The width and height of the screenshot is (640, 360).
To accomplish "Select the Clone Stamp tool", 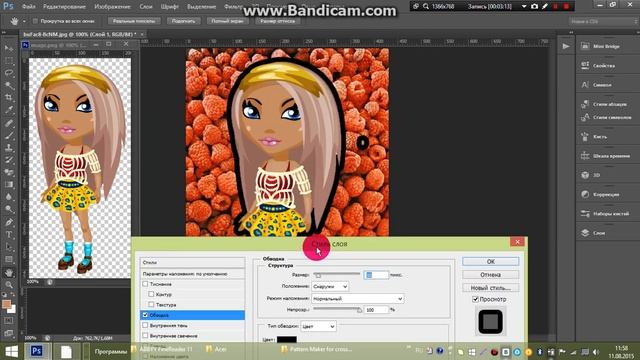I will click(9, 147).
